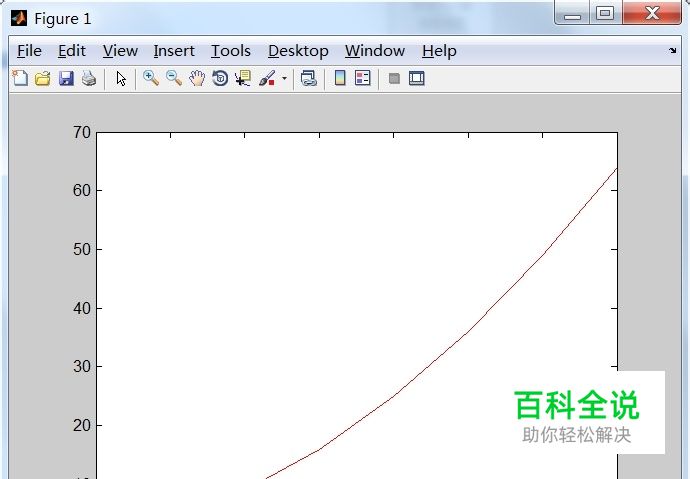The image size is (690, 479).
Task: Open the Brush color dropdown arrow
Action: coord(284,79)
